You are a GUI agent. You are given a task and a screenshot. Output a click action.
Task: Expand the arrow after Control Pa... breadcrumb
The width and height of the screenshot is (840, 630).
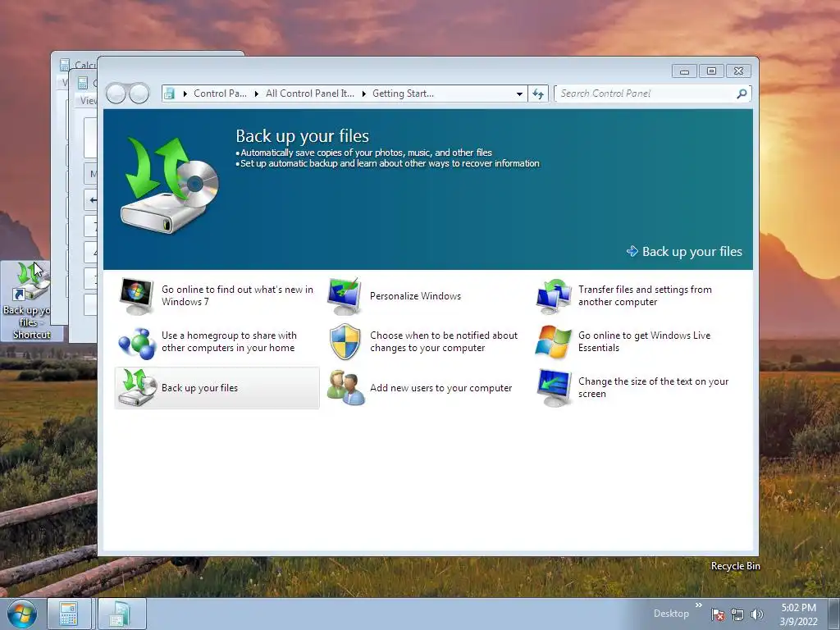pyautogui.click(x=257, y=94)
